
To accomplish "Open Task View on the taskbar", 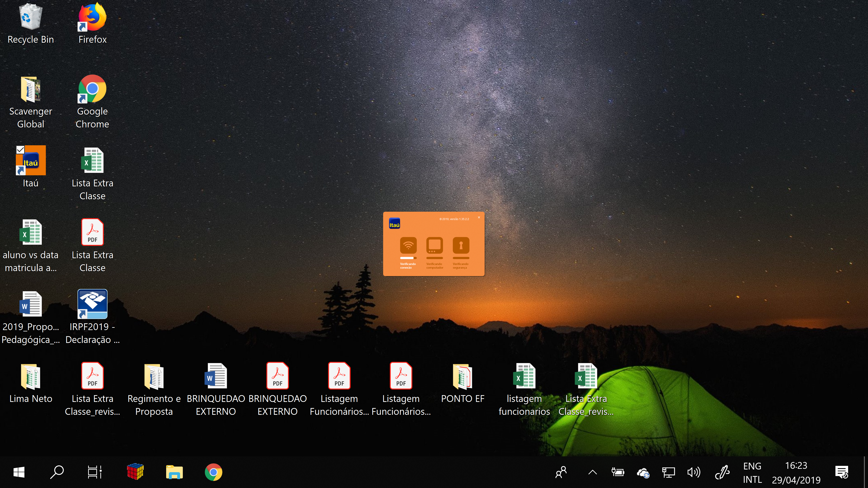I will tap(95, 472).
